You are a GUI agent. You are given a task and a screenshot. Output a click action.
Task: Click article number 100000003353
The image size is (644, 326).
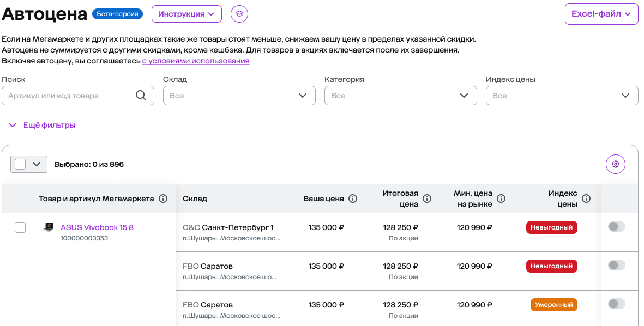[x=84, y=238]
